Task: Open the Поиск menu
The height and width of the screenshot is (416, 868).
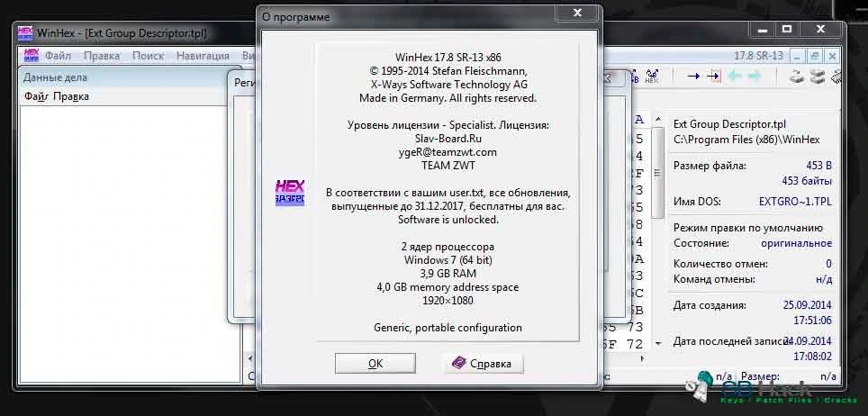Action: (148, 56)
